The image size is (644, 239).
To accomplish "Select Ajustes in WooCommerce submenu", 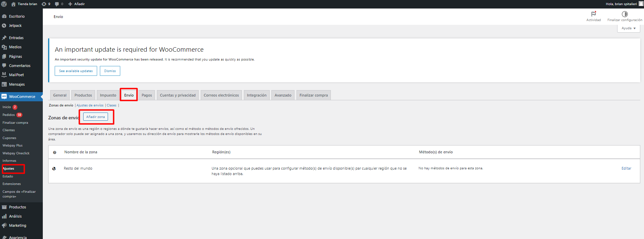I will 8,169.
